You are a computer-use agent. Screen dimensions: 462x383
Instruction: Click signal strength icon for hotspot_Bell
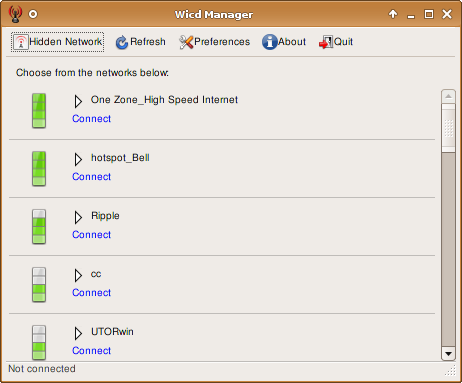39,169
